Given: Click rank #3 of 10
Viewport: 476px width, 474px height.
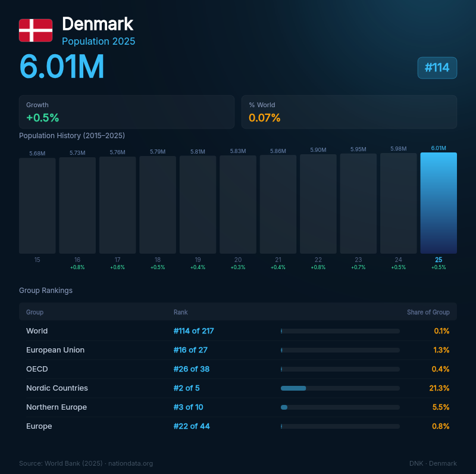Looking at the screenshot, I should (188, 407).
